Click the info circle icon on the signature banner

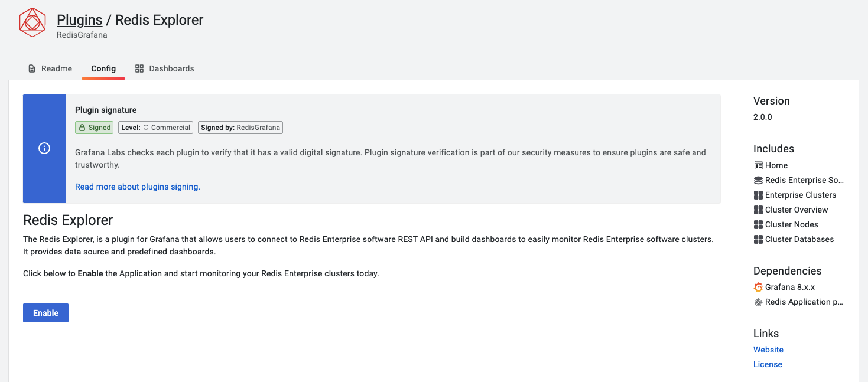point(44,148)
